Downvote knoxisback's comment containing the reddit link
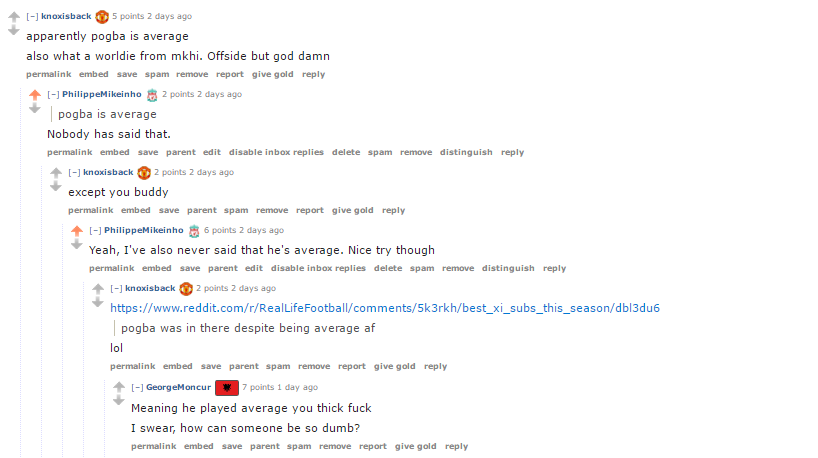818x458 pixels. (x=98, y=303)
